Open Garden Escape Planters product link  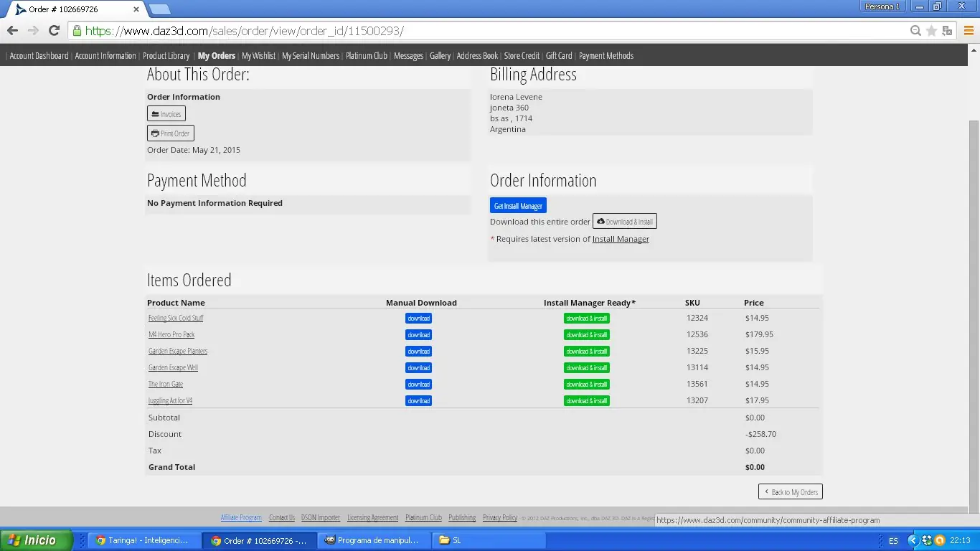point(178,351)
